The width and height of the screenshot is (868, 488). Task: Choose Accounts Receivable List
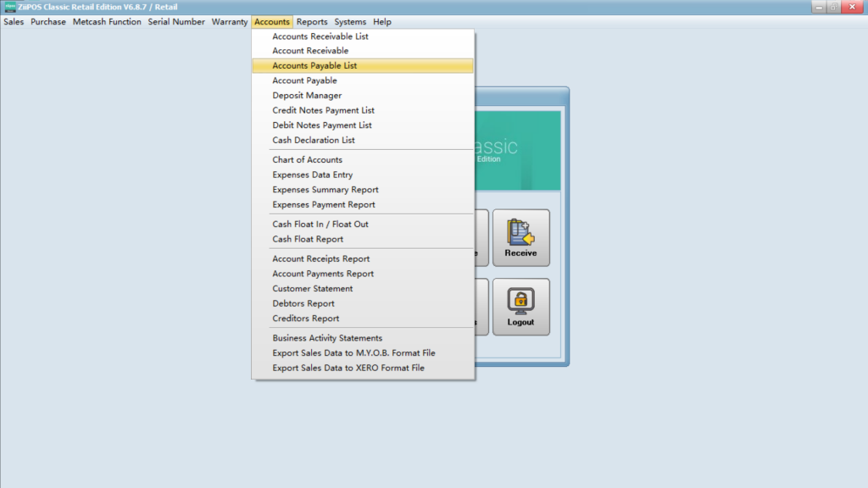(320, 36)
